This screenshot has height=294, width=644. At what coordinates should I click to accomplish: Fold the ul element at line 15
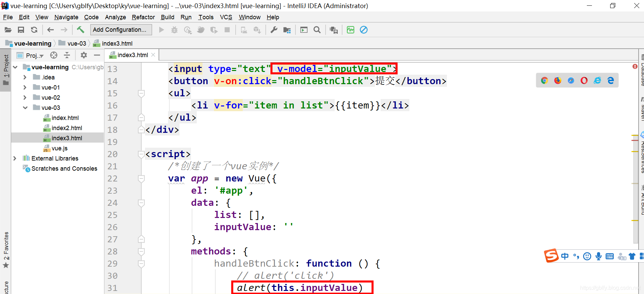tap(141, 94)
